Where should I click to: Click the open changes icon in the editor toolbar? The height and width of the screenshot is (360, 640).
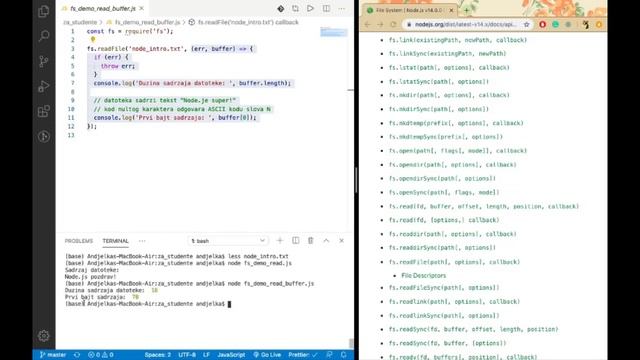[295, 9]
